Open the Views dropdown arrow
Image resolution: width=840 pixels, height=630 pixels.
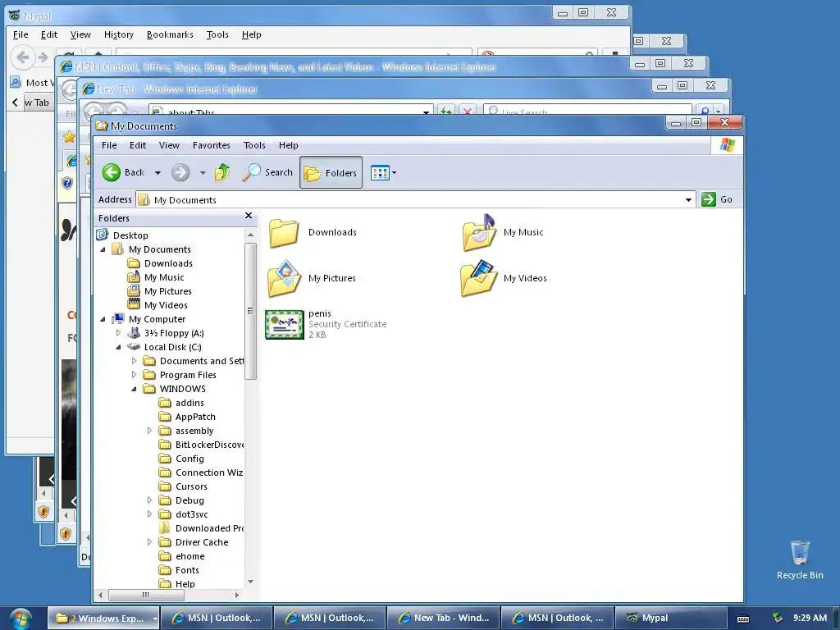(395, 172)
